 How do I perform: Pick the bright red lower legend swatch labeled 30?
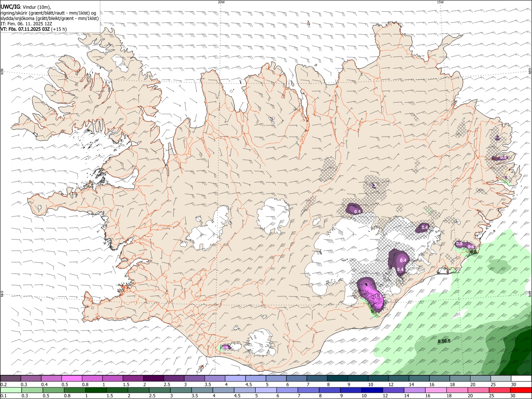(521, 390)
